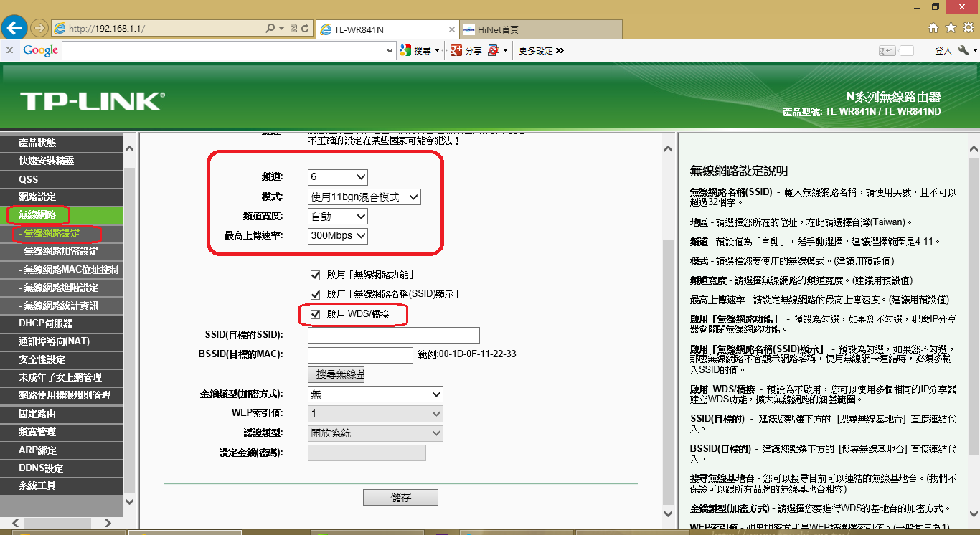This screenshot has width=980, height=535.
Task: Open the 無線網路加密設定 submenu item
Action: click(62, 251)
